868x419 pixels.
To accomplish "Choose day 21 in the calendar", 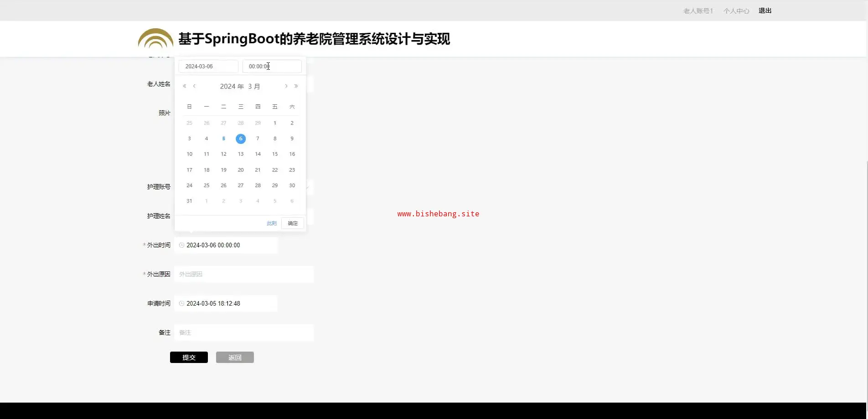I will coord(258,170).
